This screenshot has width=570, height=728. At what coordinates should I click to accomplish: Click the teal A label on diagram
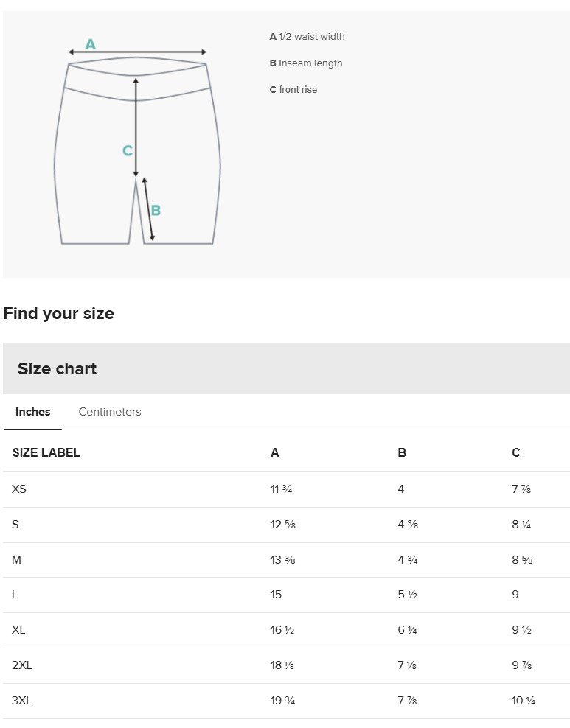pyautogui.click(x=90, y=44)
